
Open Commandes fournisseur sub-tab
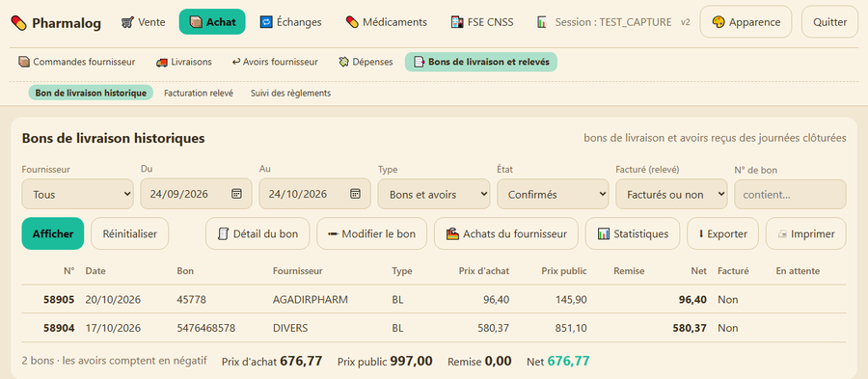76,62
